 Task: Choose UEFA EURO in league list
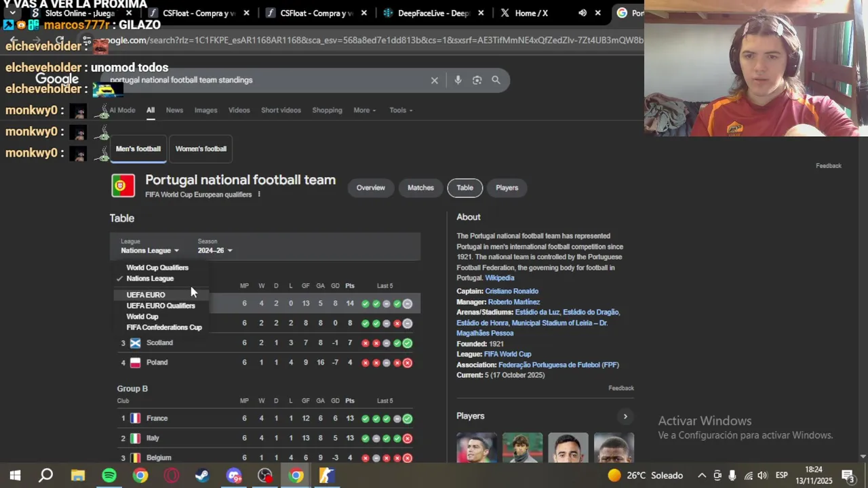(146, 295)
